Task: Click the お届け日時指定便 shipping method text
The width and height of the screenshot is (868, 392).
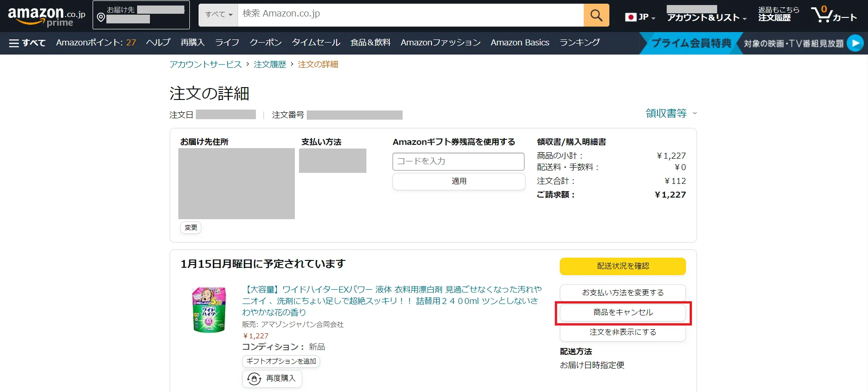Action: (592, 365)
